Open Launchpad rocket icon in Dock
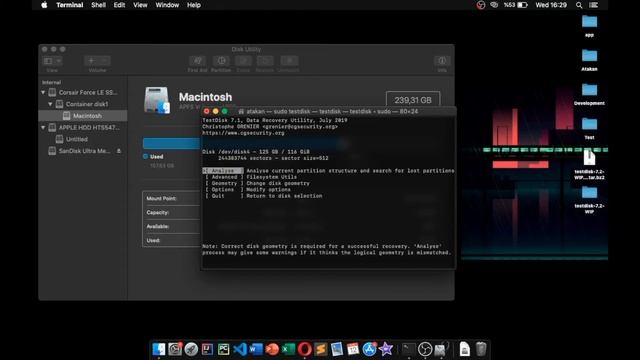This screenshot has height=360, width=640. tap(191, 349)
